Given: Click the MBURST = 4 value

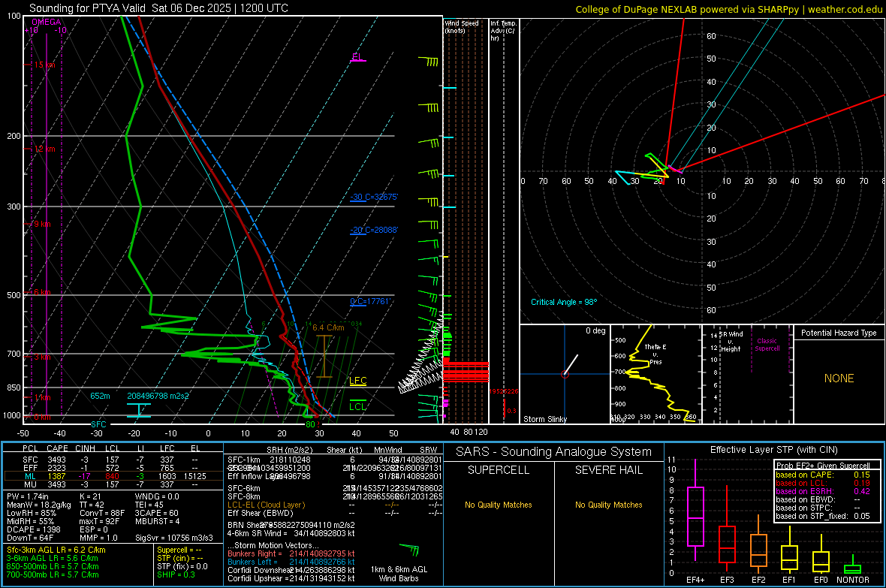Looking at the screenshot, I should pos(157,521).
